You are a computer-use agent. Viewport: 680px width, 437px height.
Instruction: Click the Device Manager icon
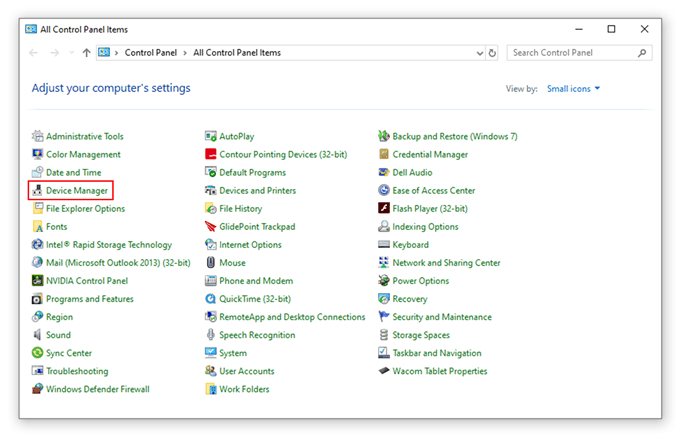[38, 190]
